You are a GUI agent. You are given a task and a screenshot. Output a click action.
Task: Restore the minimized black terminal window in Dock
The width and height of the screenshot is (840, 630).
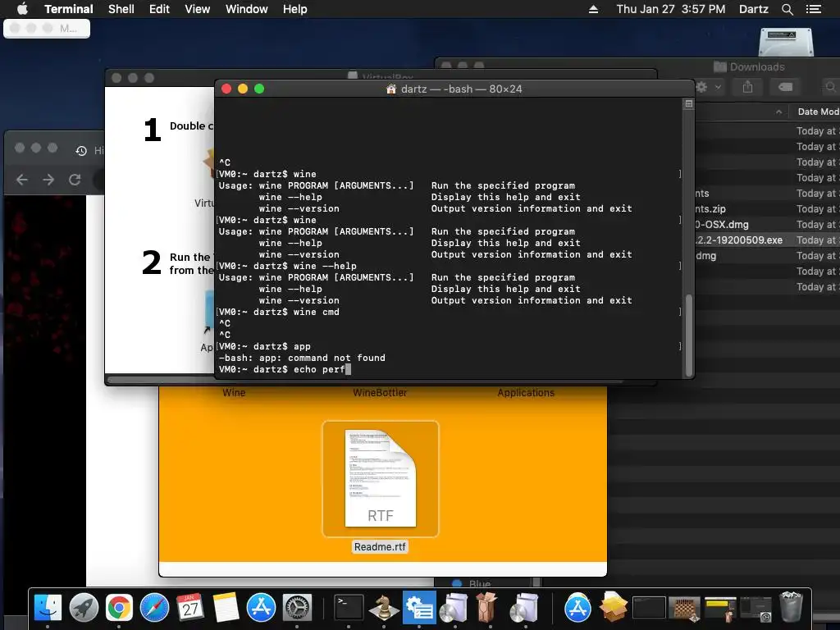tap(649, 608)
